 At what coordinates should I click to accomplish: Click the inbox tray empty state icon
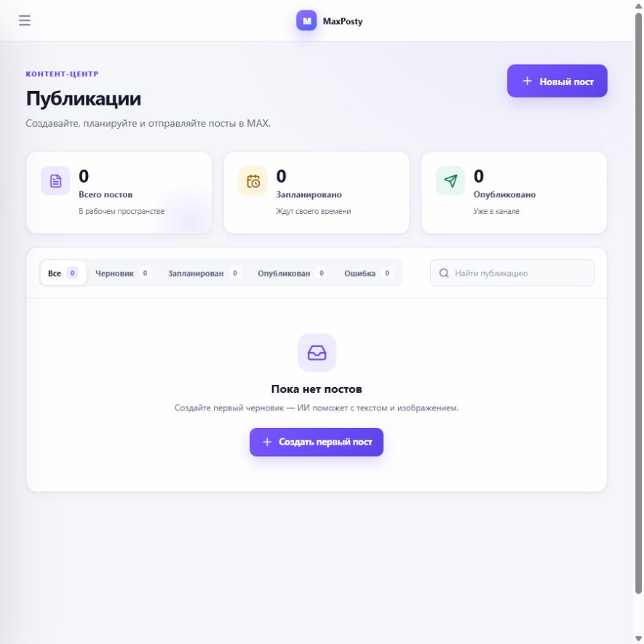pyautogui.click(x=317, y=353)
